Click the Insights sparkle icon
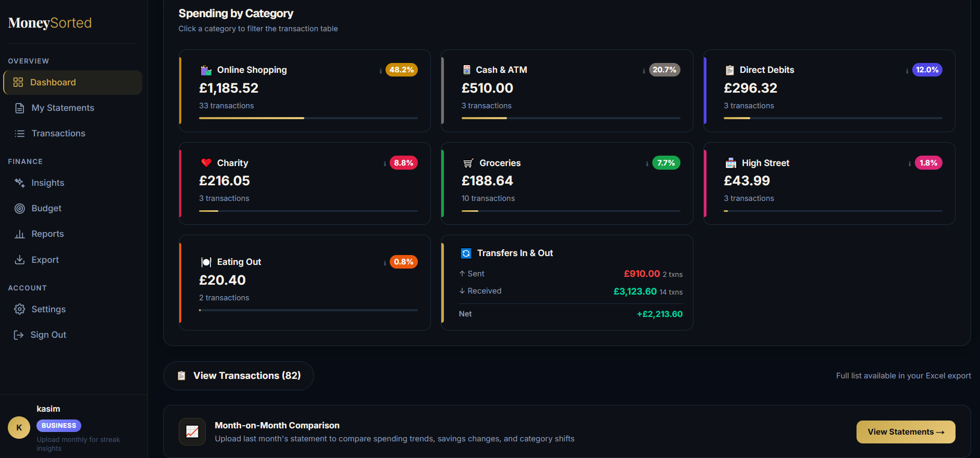 click(20, 183)
